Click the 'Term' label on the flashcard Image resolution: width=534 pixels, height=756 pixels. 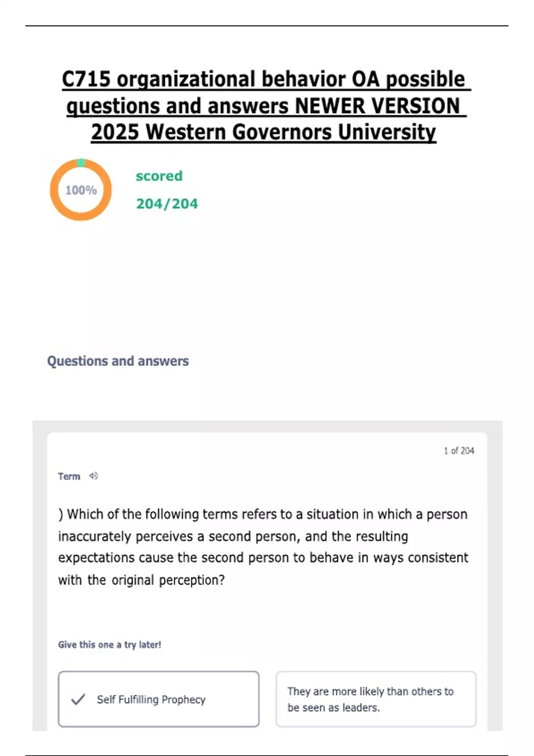click(x=69, y=476)
